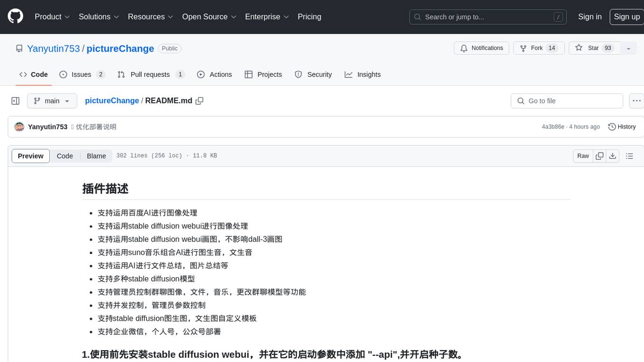Screen dimensions: 644x362
Task: Switch to the Insights tab
Action: click(362, 74)
